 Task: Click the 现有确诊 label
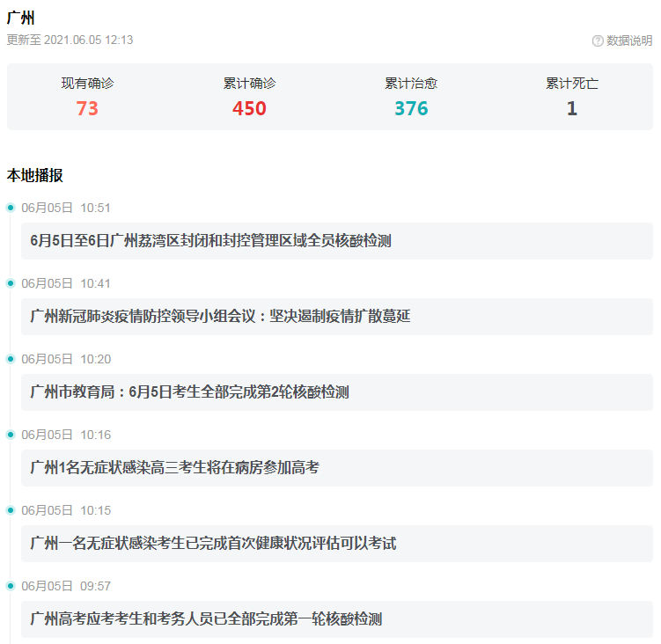click(x=87, y=83)
